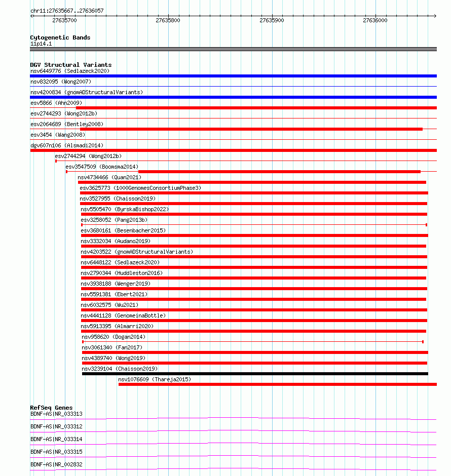Click nsv4441128 (GenomeinaBottle) label

pos(123,315)
